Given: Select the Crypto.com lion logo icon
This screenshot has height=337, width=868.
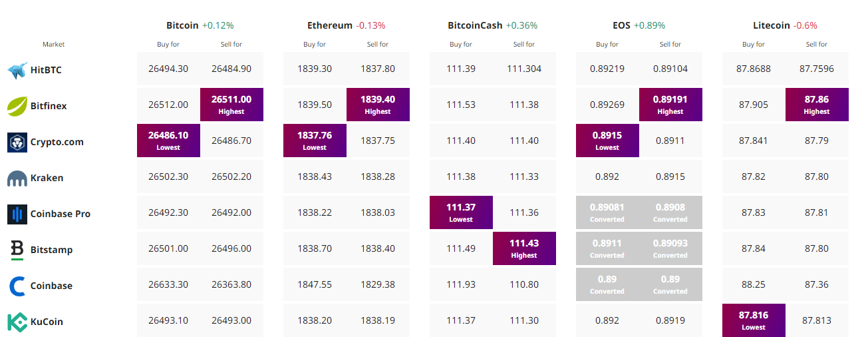Looking at the screenshot, I should (17, 142).
